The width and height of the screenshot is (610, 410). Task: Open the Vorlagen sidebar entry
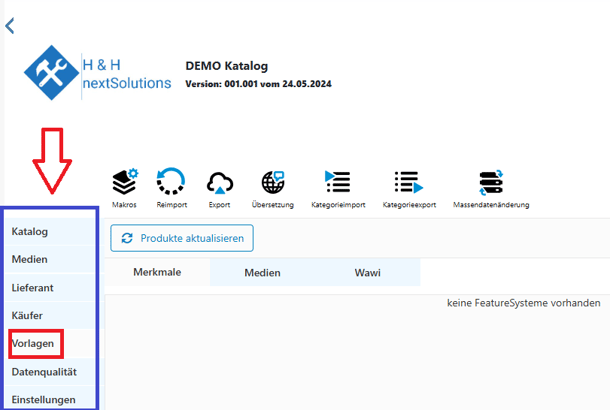[x=33, y=344]
